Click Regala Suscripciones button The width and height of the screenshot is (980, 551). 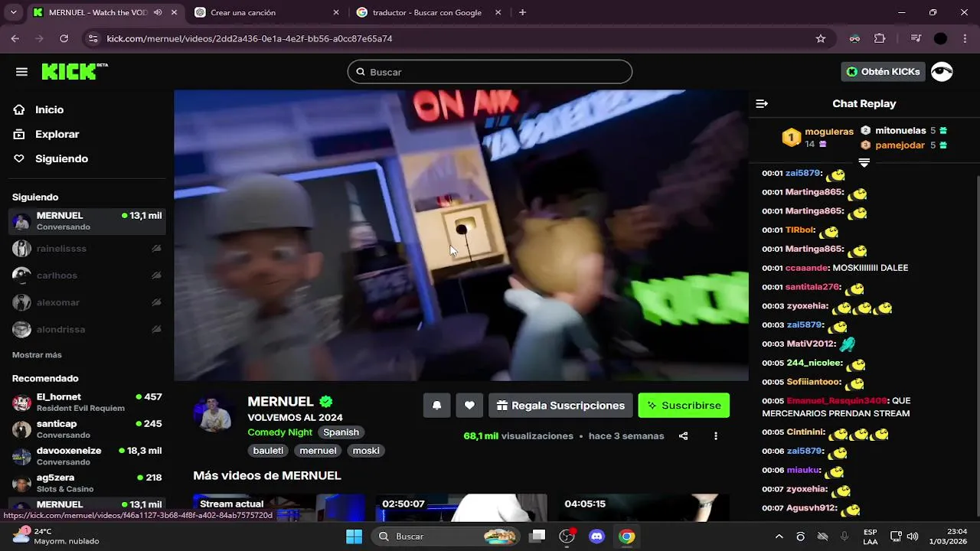click(560, 406)
